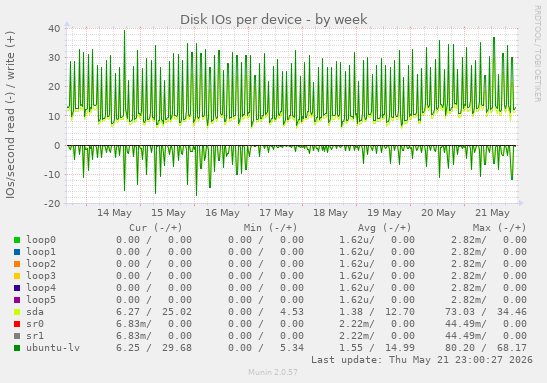The height and width of the screenshot is (383, 547).
Task: Click the 14 May x-axis label
Action: [x=114, y=213]
